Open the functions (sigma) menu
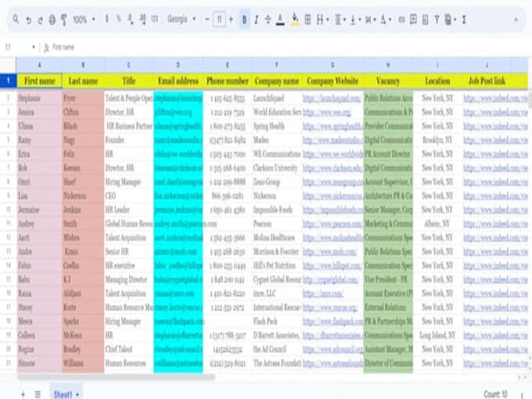The width and height of the screenshot is (532, 399). [x=463, y=20]
